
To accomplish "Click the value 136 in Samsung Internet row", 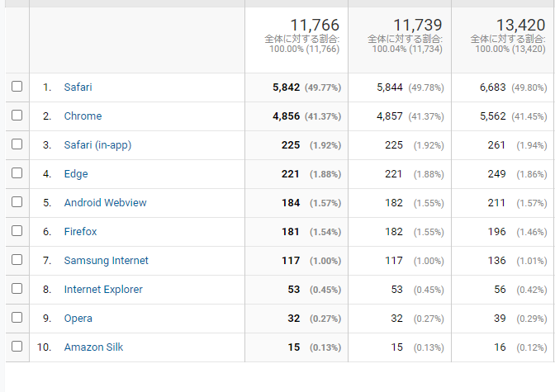I will pos(496,261).
